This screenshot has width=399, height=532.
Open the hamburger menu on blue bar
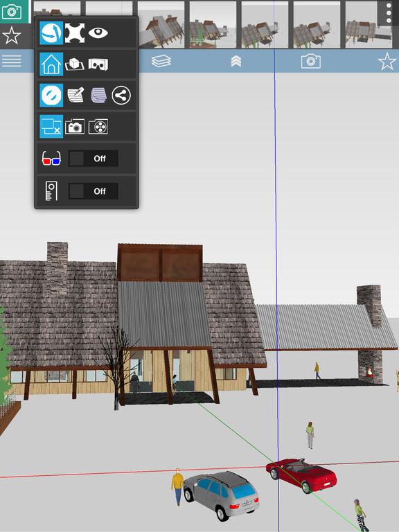click(12, 62)
